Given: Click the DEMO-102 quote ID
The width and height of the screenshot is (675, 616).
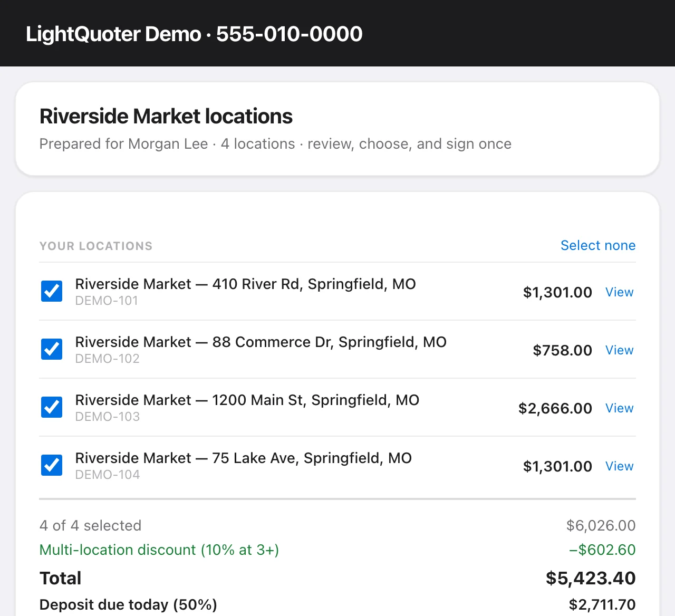Looking at the screenshot, I should click(x=108, y=359).
